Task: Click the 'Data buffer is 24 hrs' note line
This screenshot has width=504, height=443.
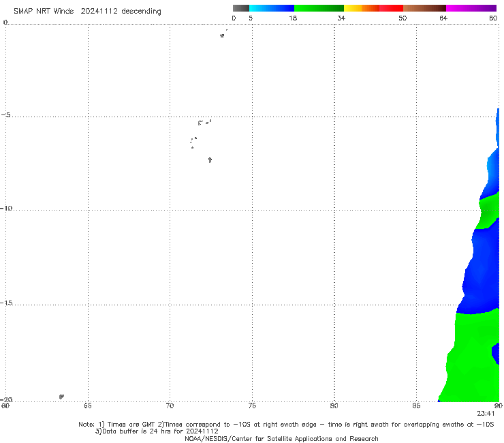Action: pos(157,431)
